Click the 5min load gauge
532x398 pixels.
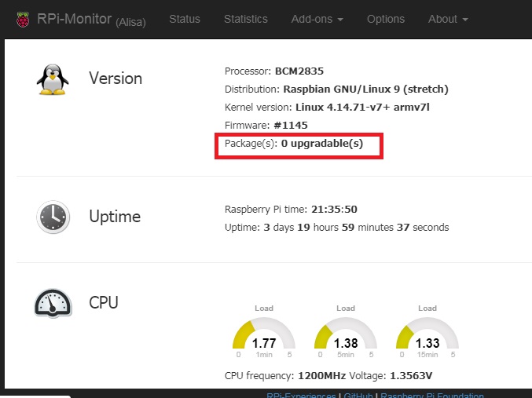(x=346, y=334)
